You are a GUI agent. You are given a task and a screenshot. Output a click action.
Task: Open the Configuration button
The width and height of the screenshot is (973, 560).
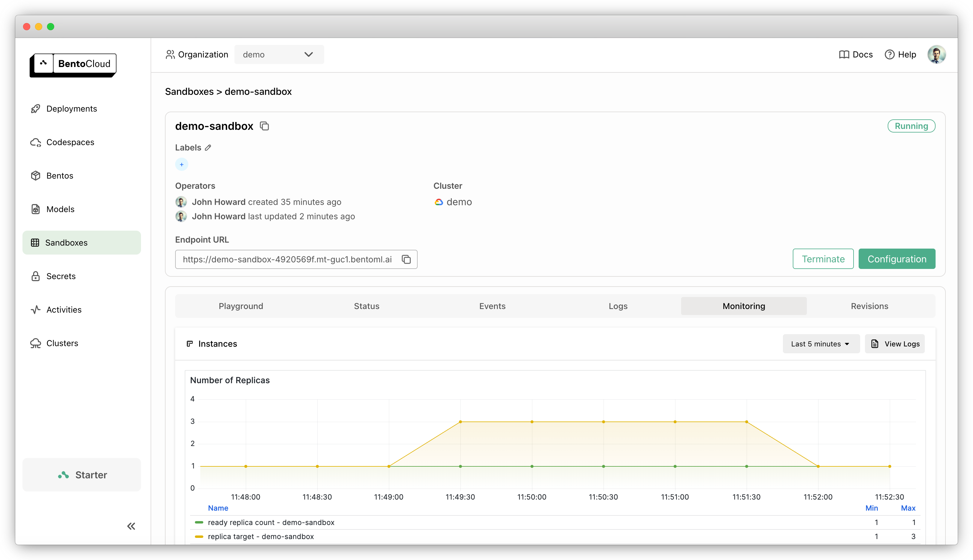click(897, 259)
